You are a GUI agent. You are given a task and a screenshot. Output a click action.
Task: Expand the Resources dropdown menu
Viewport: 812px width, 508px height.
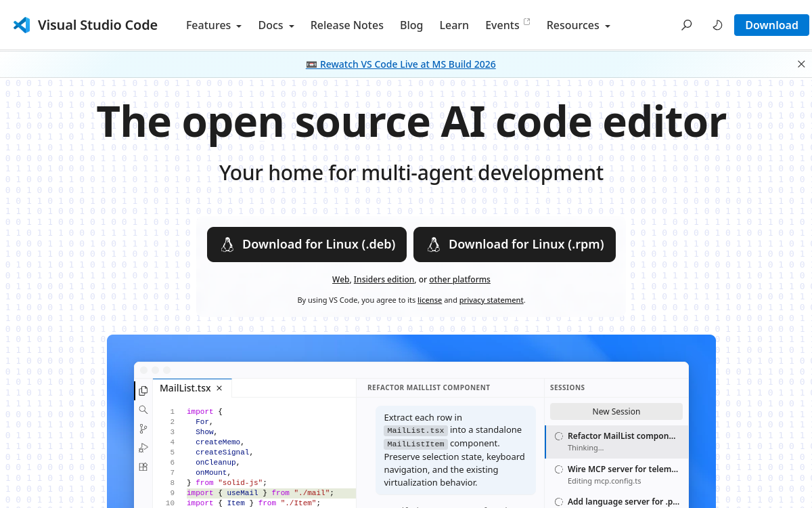click(579, 25)
